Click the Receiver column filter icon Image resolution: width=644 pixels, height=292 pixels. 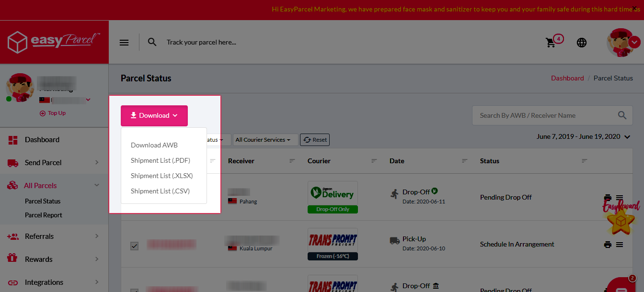click(292, 161)
